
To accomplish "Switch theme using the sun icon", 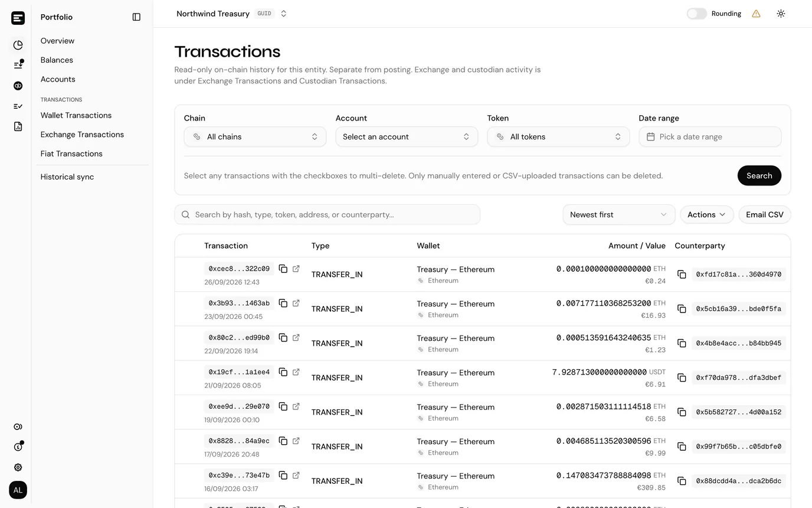I will (x=781, y=14).
